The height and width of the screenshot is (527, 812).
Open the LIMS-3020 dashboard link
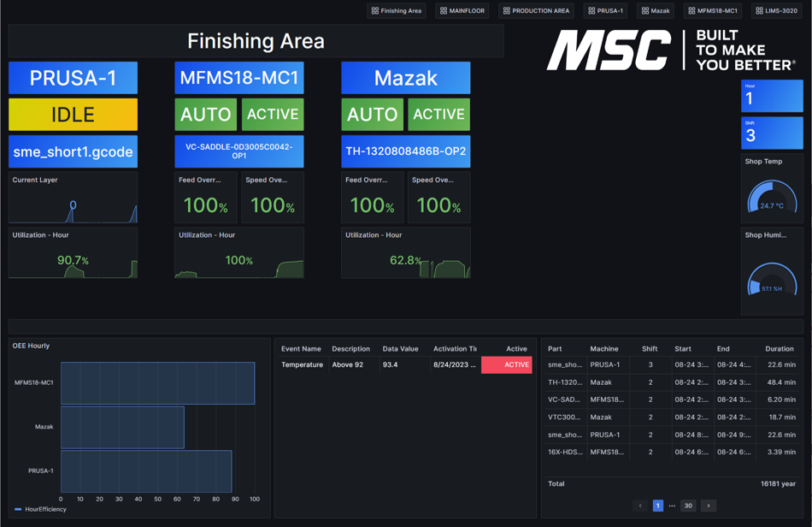coord(776,11)
